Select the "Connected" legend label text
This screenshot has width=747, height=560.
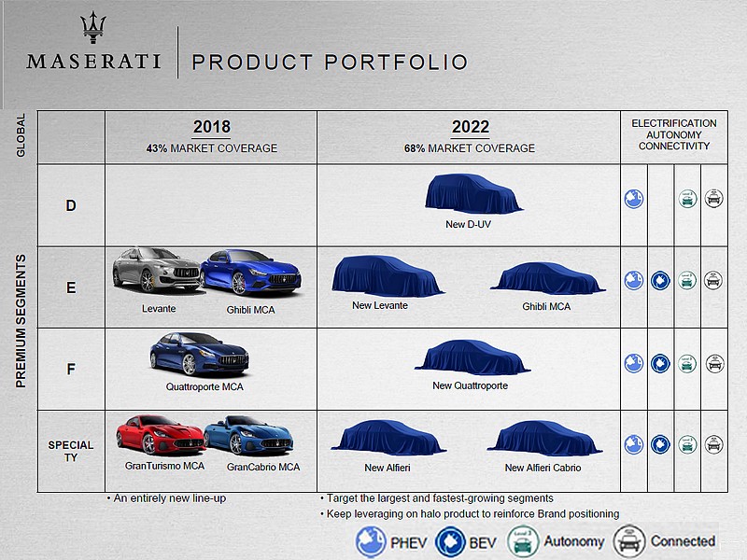[x=683, y=541]
